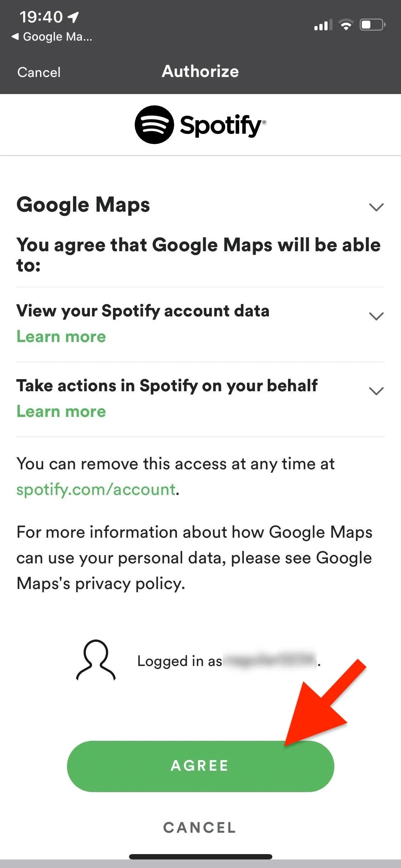
Task: Tap the home indicator bar
Action: click(x=200, y=857)
